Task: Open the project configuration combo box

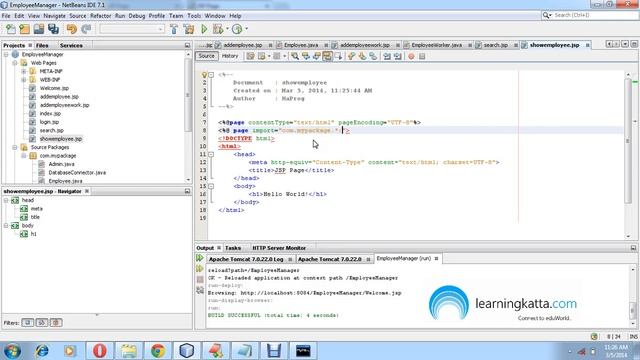Action: click(132, 29)
